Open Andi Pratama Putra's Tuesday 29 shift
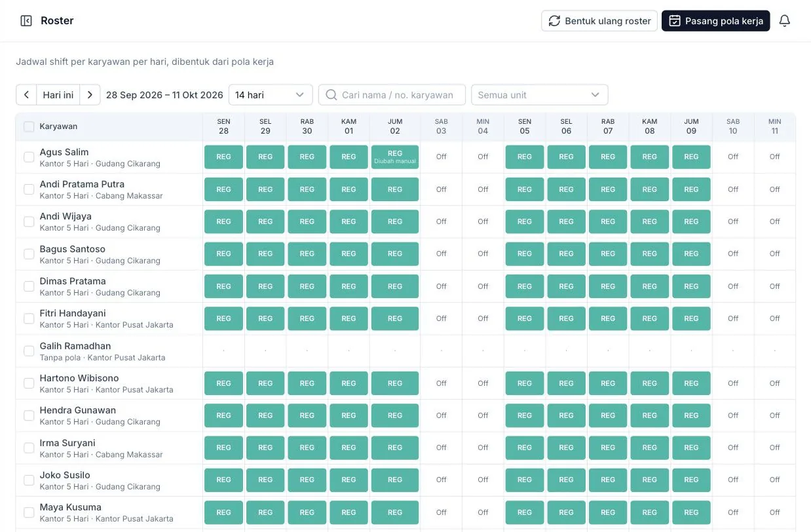 pos(265,189)
